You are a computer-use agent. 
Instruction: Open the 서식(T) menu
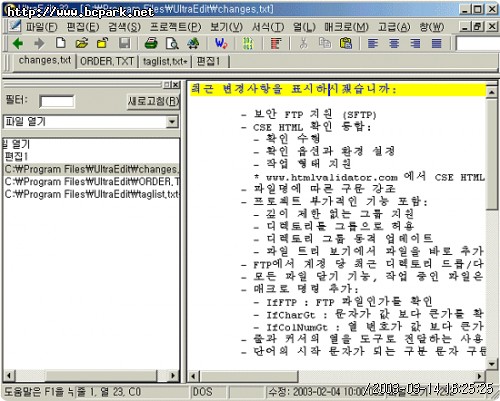click(x=268, y=27)
